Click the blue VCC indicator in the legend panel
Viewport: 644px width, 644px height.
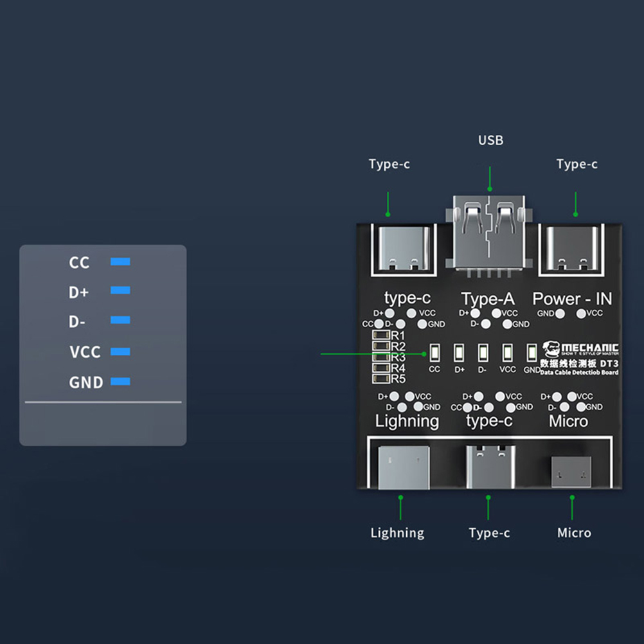[x=120, y=352]
